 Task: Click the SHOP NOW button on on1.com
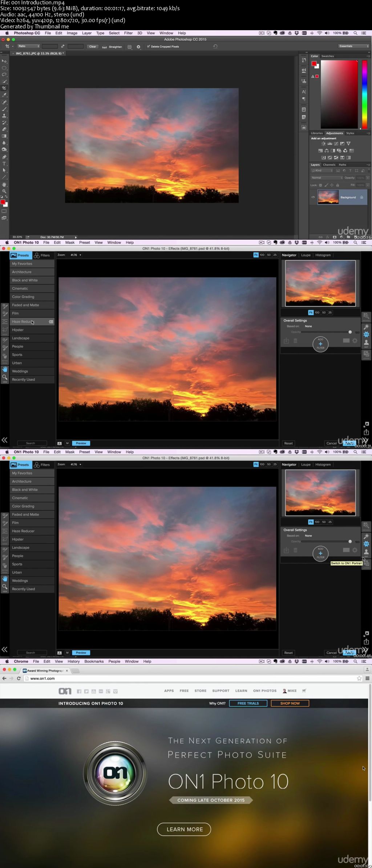(x=290, y=703)
